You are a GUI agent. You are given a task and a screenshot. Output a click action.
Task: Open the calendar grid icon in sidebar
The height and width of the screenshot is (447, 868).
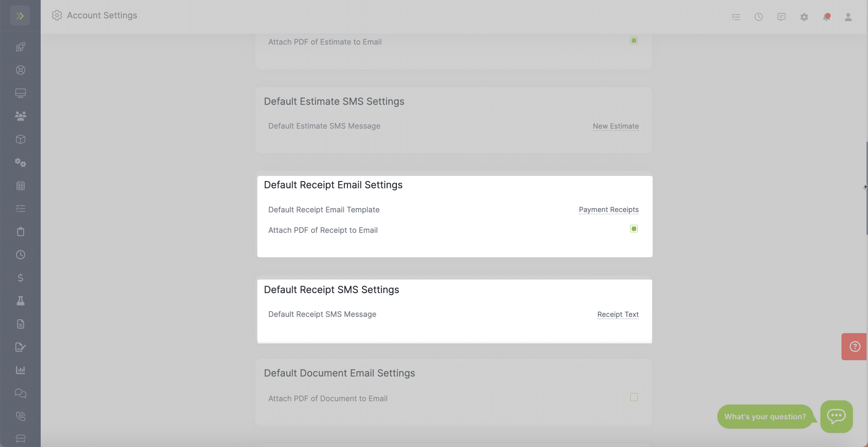(x=20, y=186)
